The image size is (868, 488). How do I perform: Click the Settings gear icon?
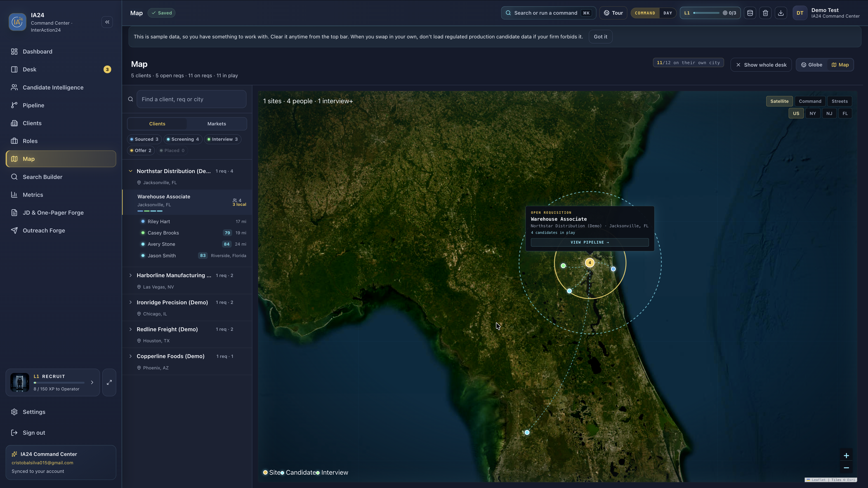[x=14, y=412]
